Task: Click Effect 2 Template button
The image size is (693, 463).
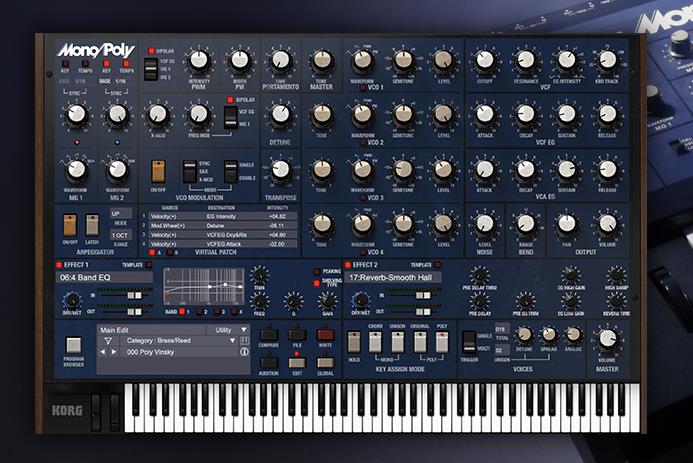Action: pyautogui.click(x=438, y=265)
